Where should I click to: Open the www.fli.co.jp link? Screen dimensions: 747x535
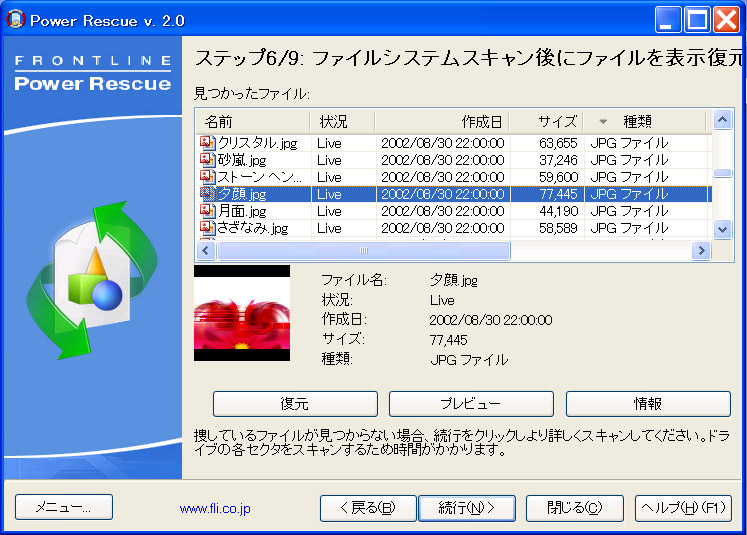[215, 509]
